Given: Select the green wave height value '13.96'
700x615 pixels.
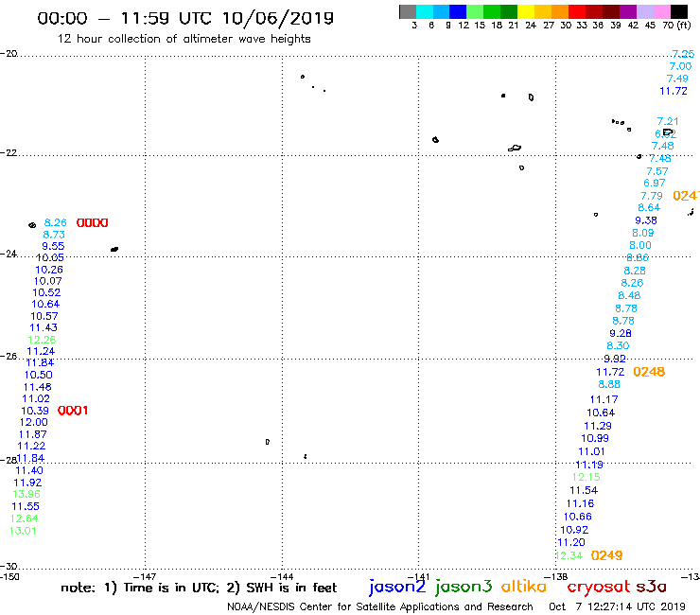Looking at the screenshot, I should coord(26,494).
